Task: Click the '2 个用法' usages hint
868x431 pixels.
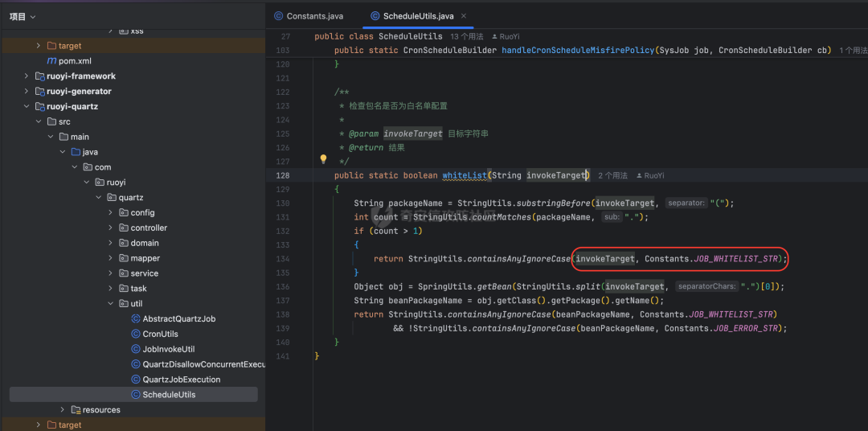Action: click(612, 175)
